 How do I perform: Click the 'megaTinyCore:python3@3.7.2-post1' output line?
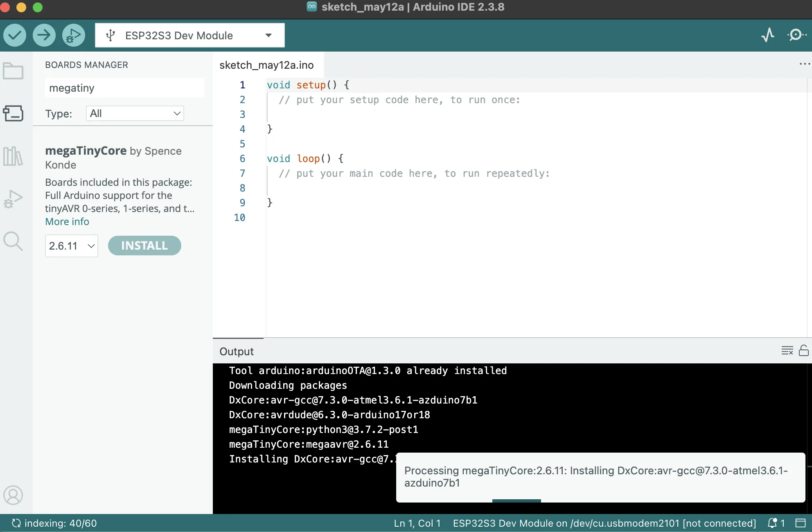pos(324,430)
